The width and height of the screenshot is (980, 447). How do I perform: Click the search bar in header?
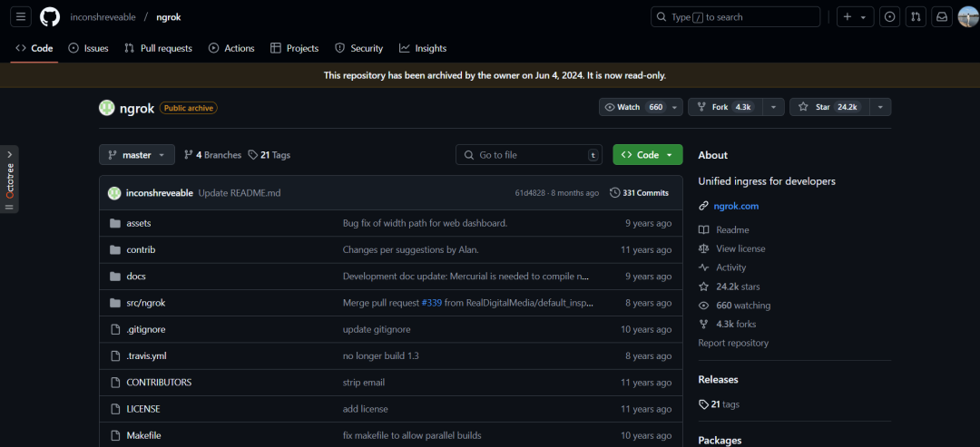(735, 17)
